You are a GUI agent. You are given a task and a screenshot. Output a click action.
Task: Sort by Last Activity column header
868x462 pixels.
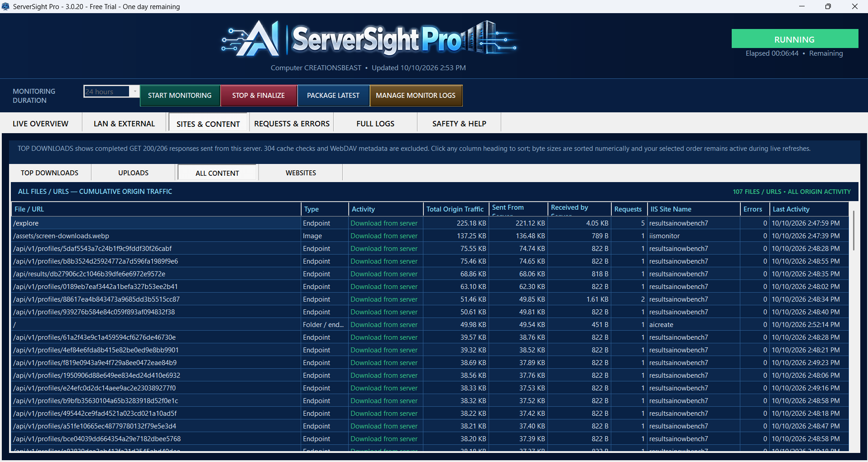pyautogui.click(x=809, y=209)
